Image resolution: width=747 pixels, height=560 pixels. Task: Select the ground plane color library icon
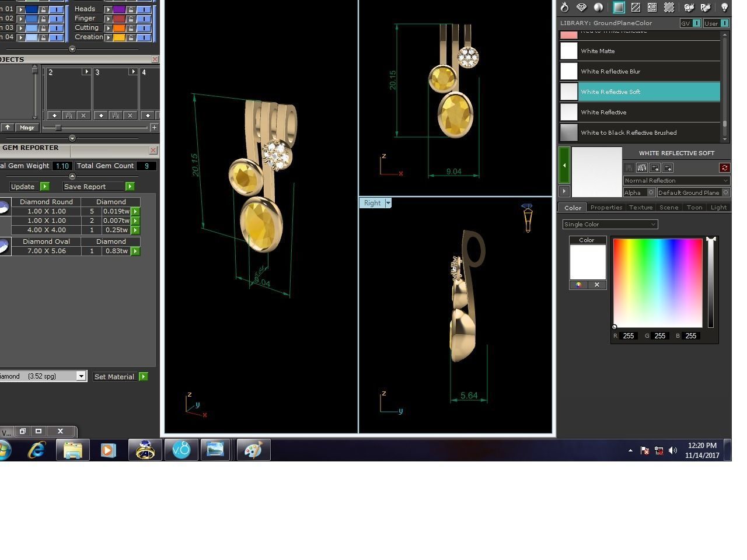(x=619, y=8)
